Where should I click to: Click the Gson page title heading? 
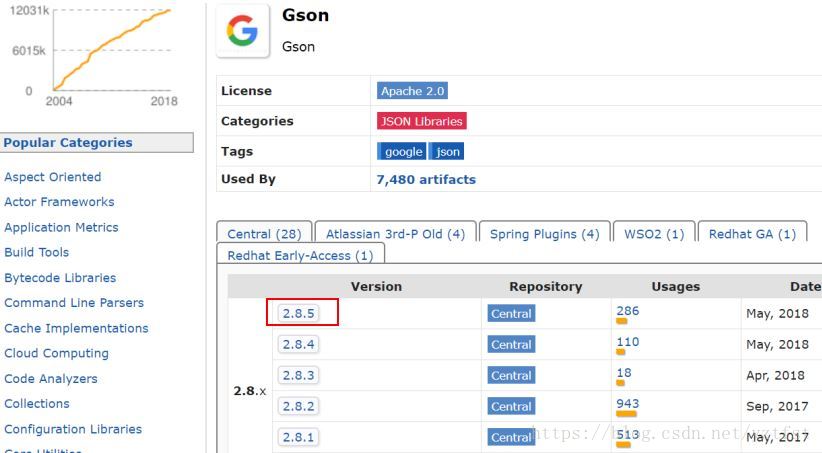(306, 15)
